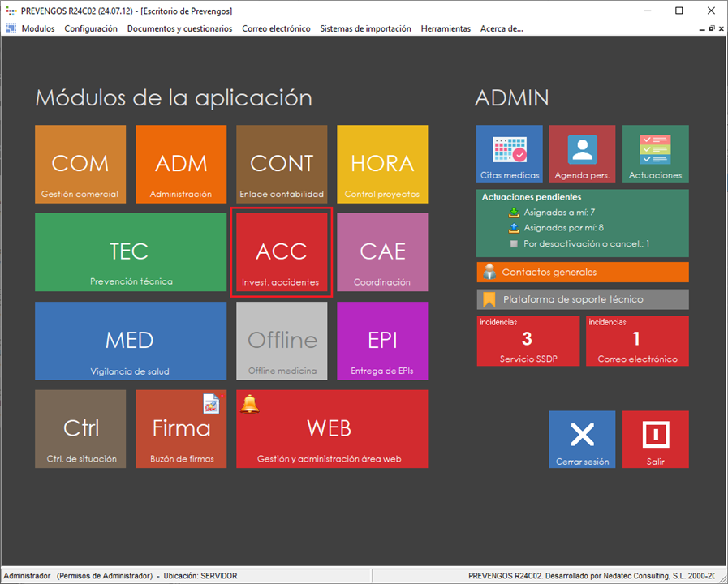
Task: View actuaciones Asignadas a mí
Action: click(559, 213)
